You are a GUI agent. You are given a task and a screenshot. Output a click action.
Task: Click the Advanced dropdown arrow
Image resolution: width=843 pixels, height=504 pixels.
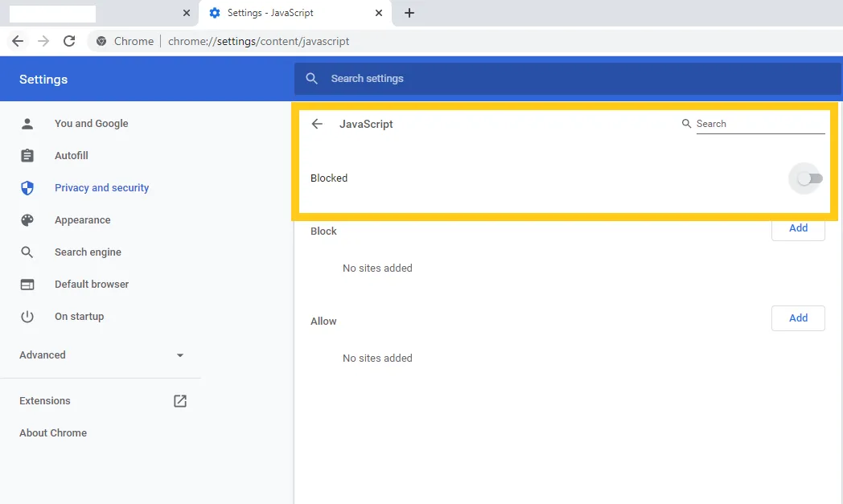(180, 355)
